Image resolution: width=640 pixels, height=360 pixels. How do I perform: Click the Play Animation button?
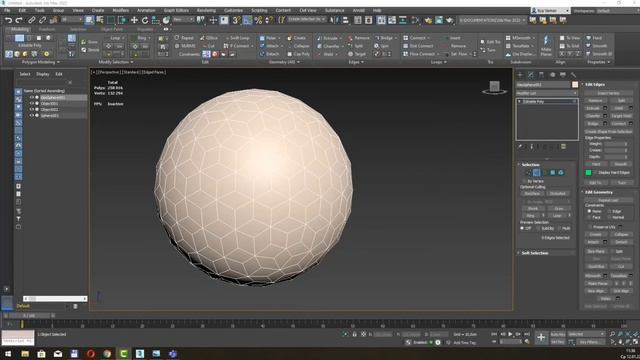[510, 334]
